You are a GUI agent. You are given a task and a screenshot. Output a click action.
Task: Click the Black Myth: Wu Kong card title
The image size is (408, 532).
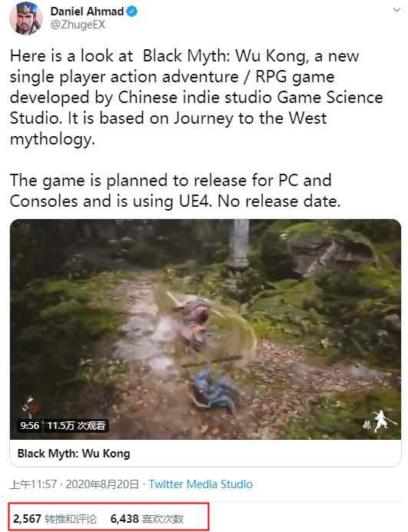pos(74,454)
